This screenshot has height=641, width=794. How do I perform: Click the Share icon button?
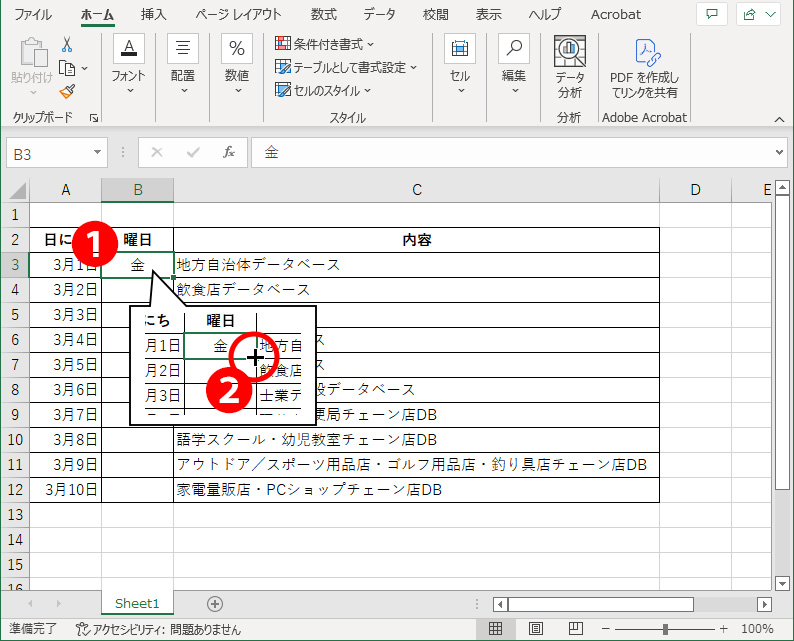point(750,14)
